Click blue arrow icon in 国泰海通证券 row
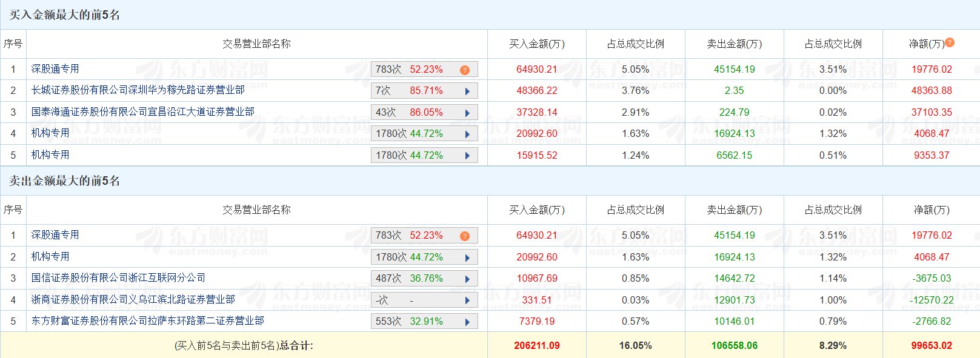 467,113
